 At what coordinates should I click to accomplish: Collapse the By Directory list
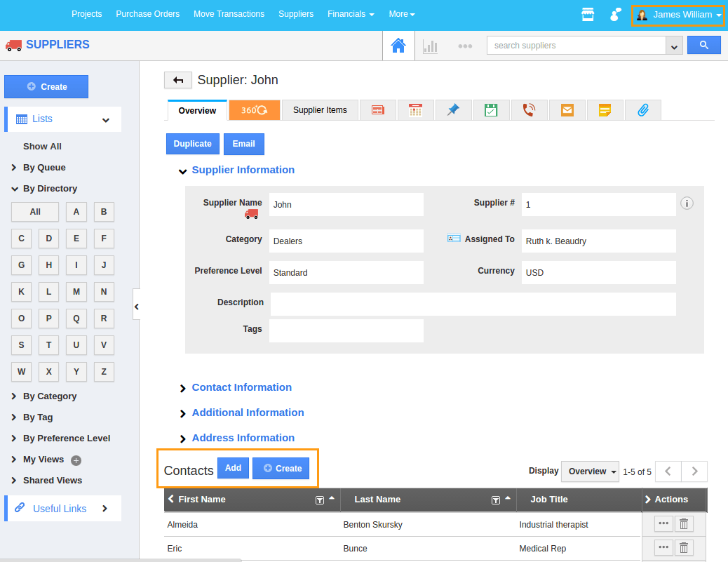pos(15,189)
